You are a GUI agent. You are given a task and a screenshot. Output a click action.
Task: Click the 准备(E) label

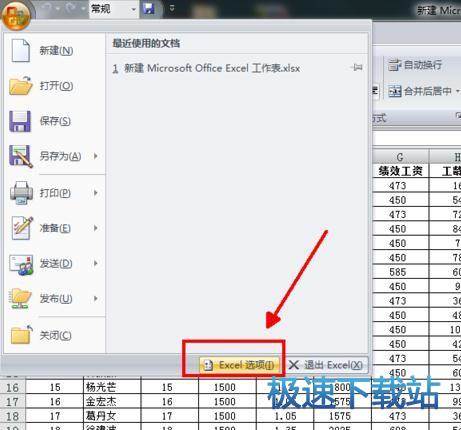pos(55,228)
